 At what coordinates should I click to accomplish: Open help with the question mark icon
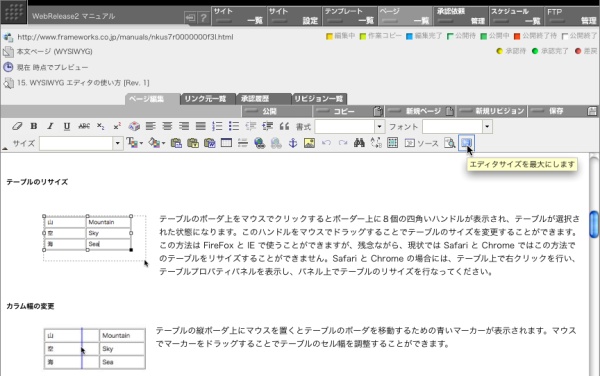coord(204,17)
